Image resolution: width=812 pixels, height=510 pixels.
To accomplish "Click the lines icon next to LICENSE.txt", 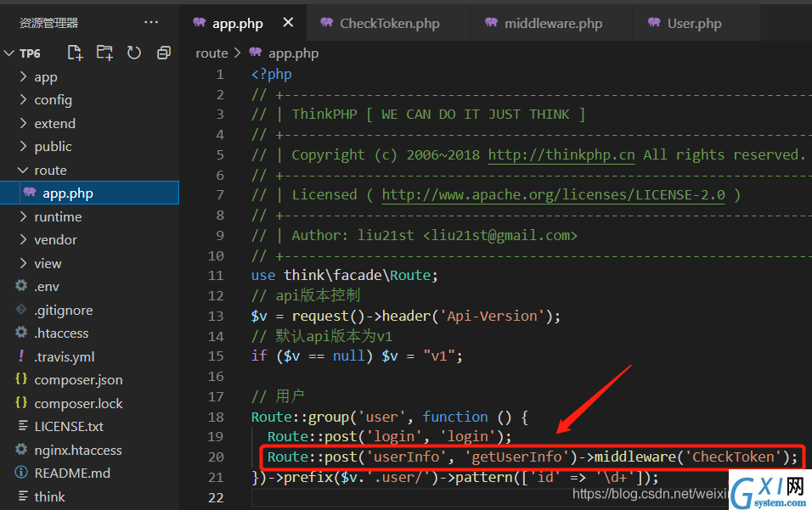I will click(23, 426).
